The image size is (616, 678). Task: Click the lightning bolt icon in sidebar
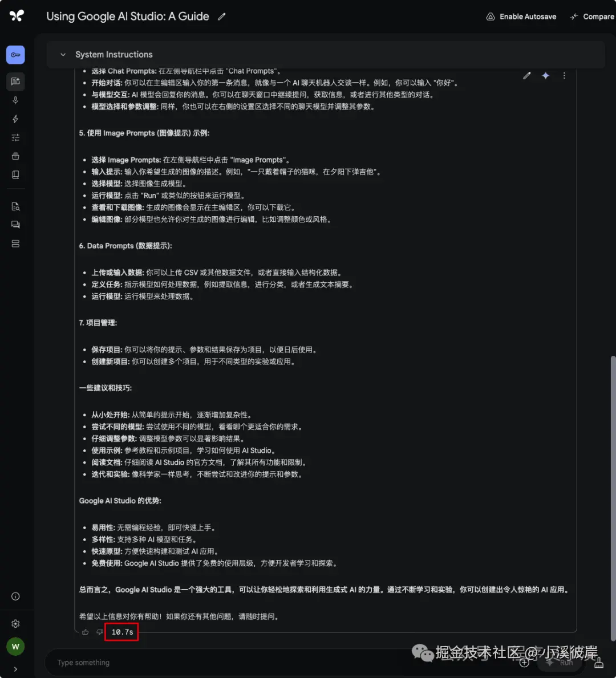coord(15,119)
